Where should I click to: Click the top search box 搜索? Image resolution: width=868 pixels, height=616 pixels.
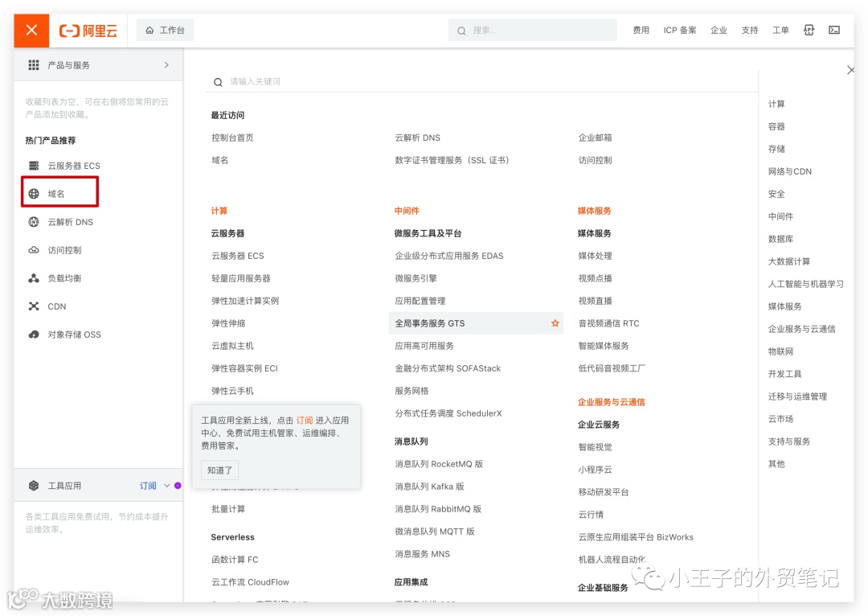coord(533,31)
